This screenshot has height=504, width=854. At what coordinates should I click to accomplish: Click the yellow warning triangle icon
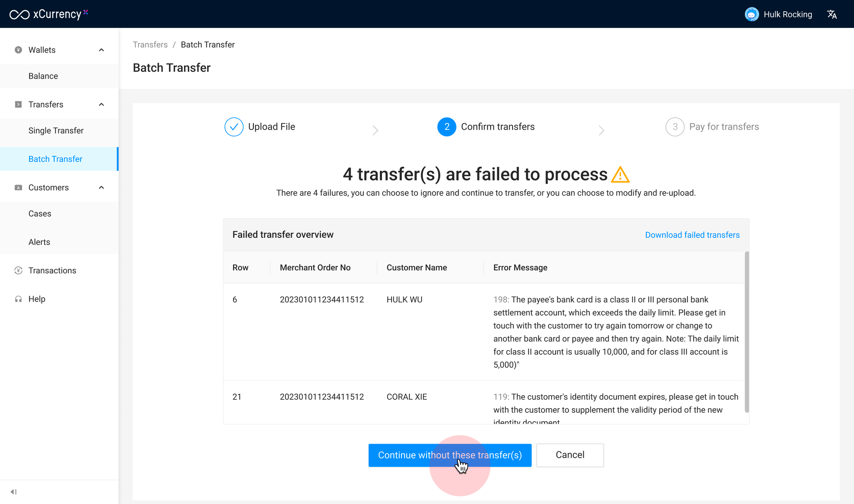pos(620,175)
